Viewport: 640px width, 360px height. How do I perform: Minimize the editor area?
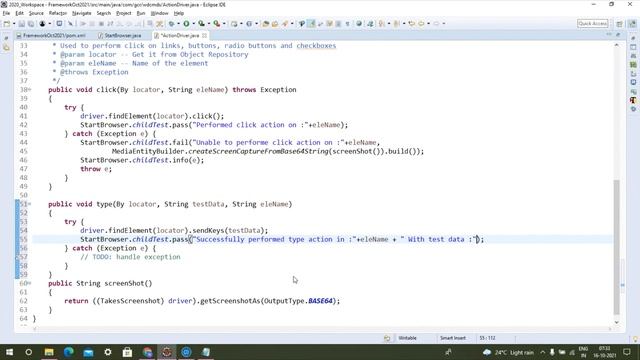tap(609, 35)
